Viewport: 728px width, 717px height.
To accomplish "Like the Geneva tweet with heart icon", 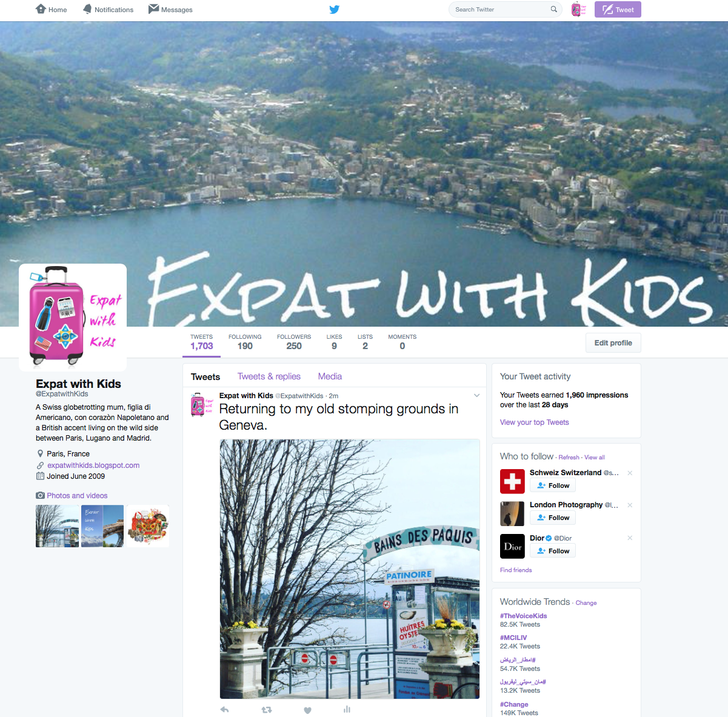I will (x=307, y=710).
